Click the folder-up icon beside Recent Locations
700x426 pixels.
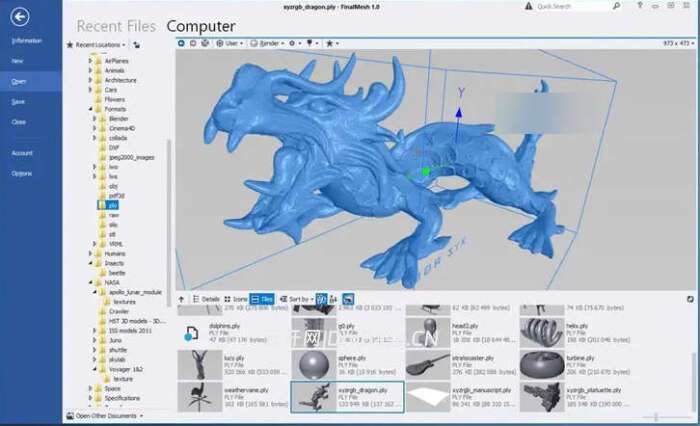click(x=137, y=45)
